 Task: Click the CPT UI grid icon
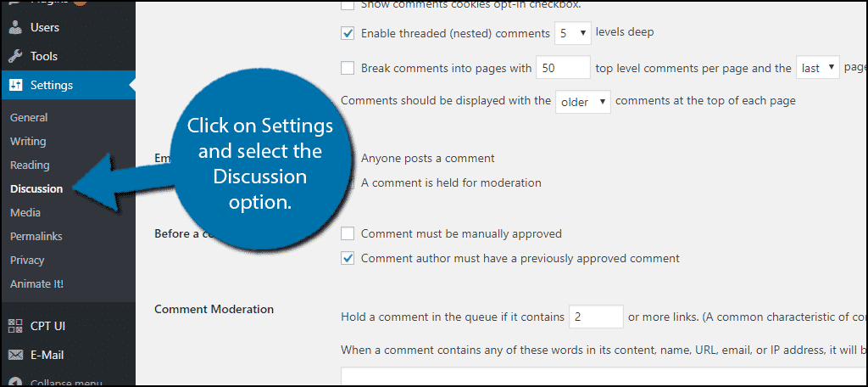(x=15, y=324)
